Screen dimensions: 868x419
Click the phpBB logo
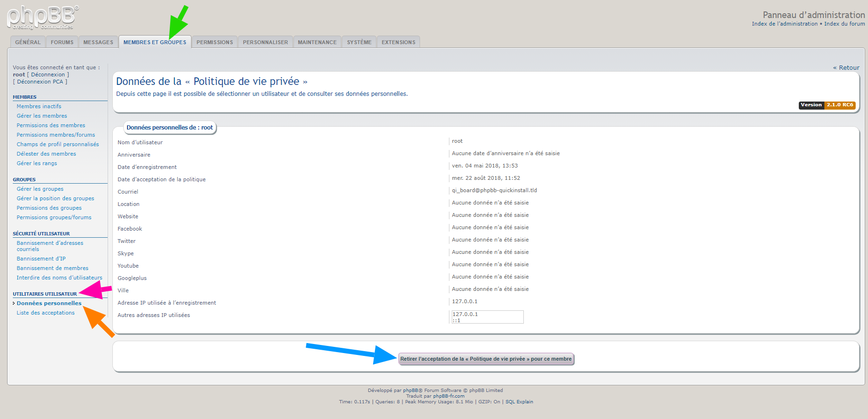point(43,17)
